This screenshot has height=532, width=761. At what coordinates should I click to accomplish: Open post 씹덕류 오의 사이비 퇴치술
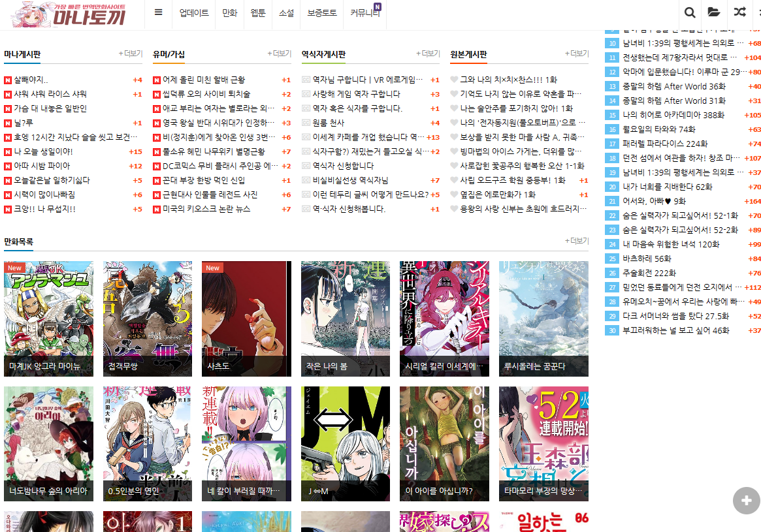[206, 94]
